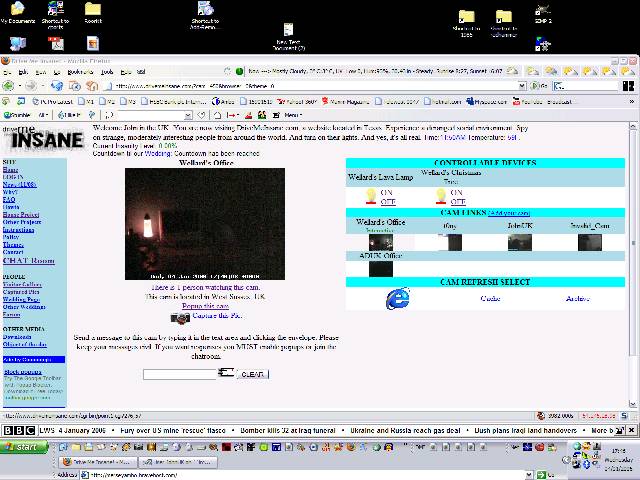Screen dimensions: 640x480
Task: Click the I like it thumbs-up button
Action: tap(69, 115)
